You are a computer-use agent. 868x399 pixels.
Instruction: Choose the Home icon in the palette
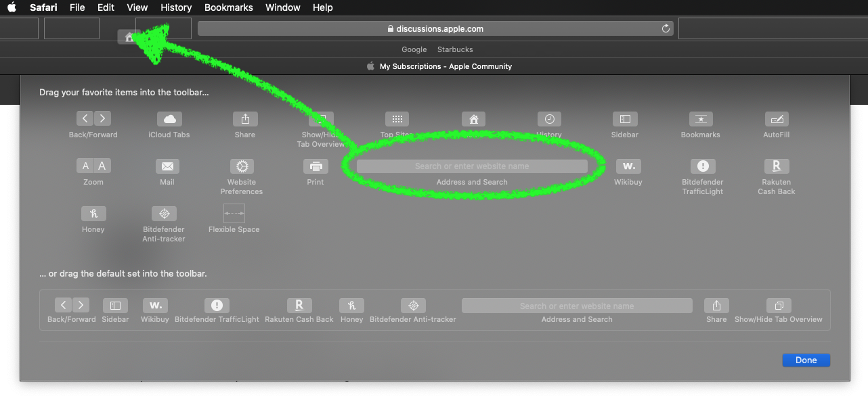point(473,119)
